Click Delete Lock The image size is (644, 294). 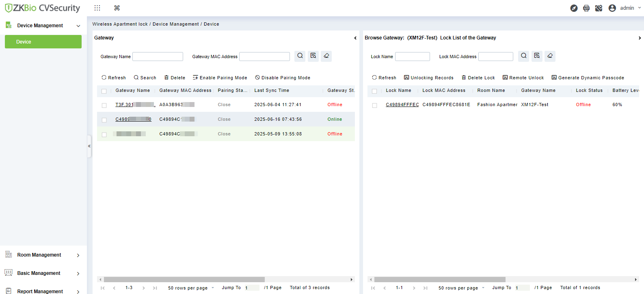478,78
